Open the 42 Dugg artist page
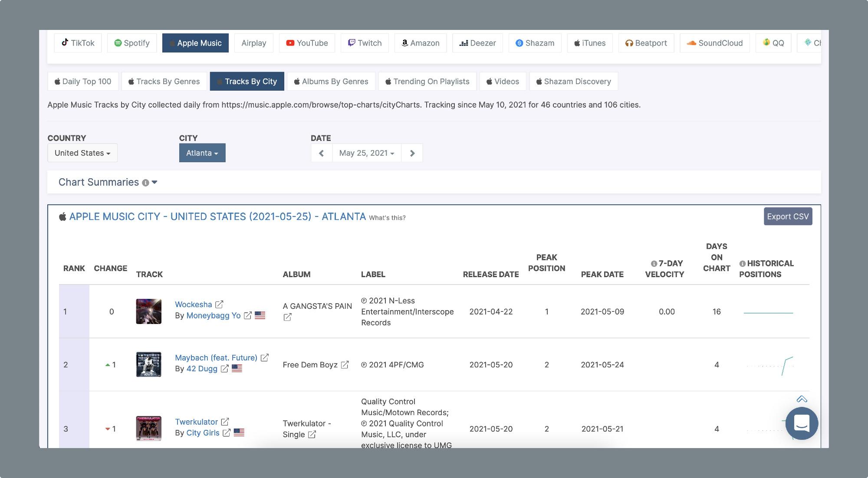868x478 pixels. click(x=202, y=369)
